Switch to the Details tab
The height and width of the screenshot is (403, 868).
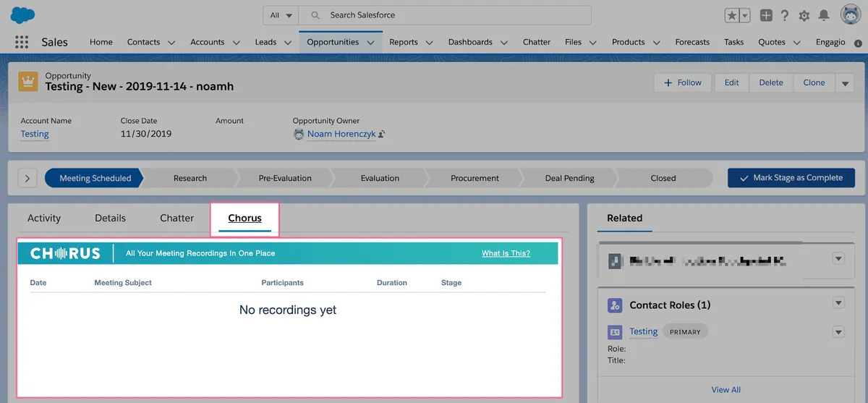pyautogui.click(x=110, y=218)
